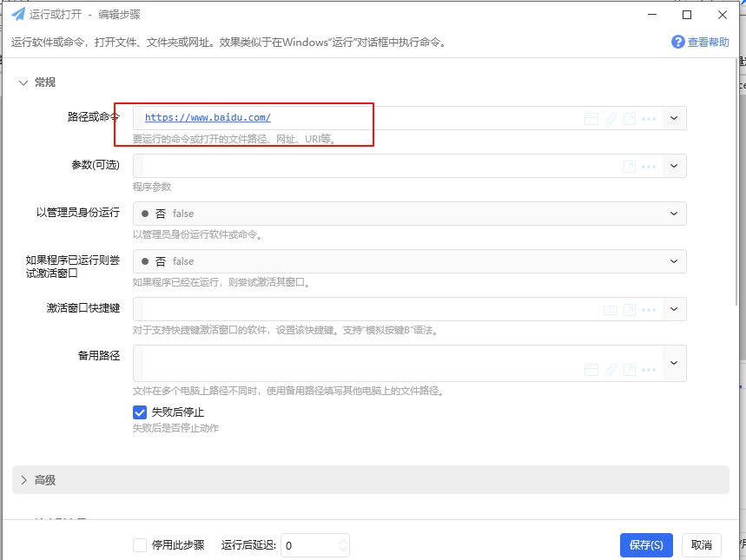
Task: Click the keyboard icon in 激活窗口快捷键 field
Action: (x=611, y=310)
